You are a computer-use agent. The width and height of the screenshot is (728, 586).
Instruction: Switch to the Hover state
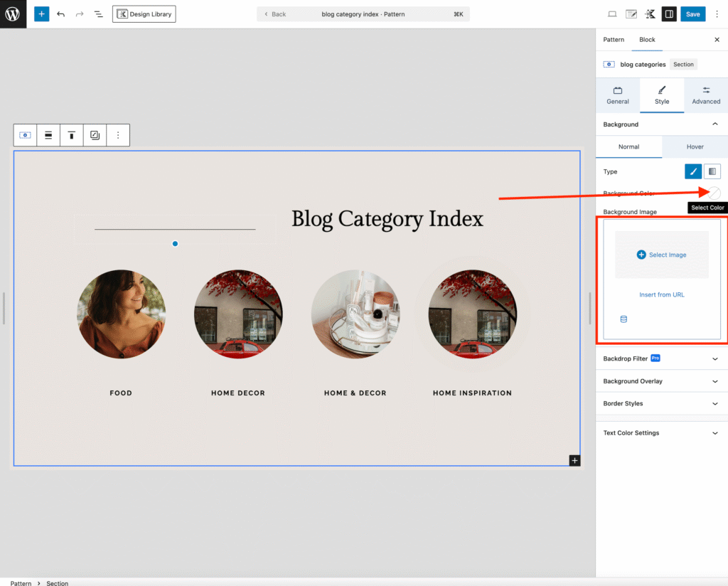pyautogui.click(x=695, y=146)
